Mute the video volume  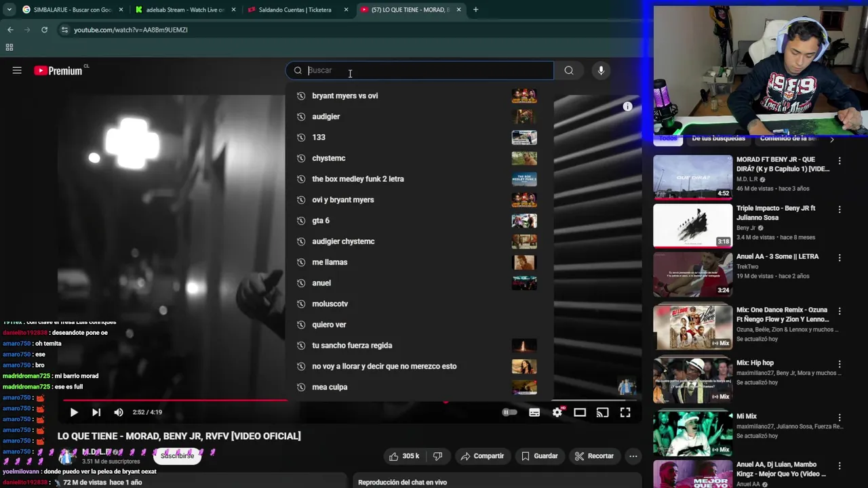coord(119,412)
